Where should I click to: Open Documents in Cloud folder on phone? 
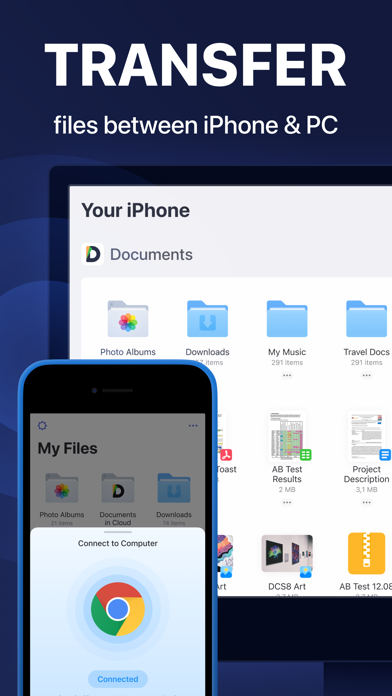tap(118, 488)
